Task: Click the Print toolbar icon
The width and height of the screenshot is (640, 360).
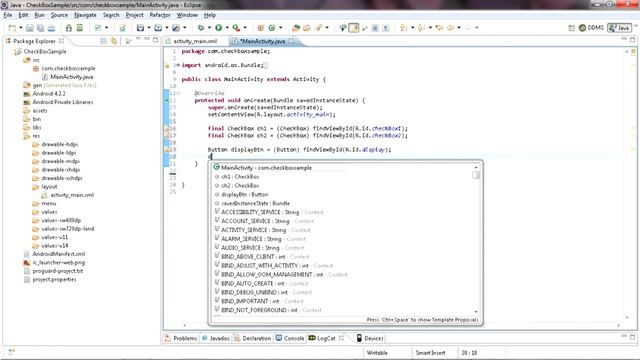Action: pyautogui.click(x=51, y=28)
